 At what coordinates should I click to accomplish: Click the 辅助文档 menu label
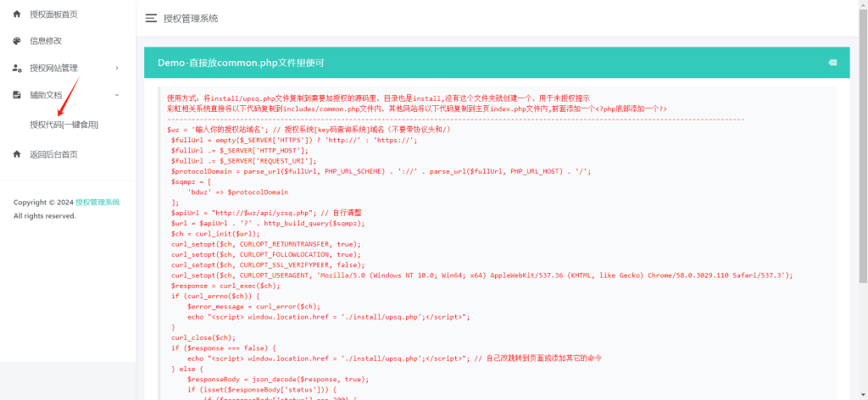(x=46, y=95)
